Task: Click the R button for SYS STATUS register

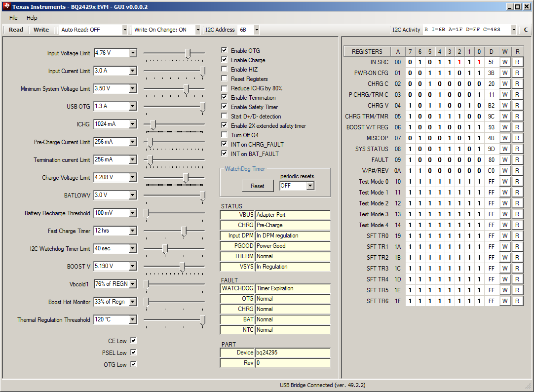Action: (517, 149)
